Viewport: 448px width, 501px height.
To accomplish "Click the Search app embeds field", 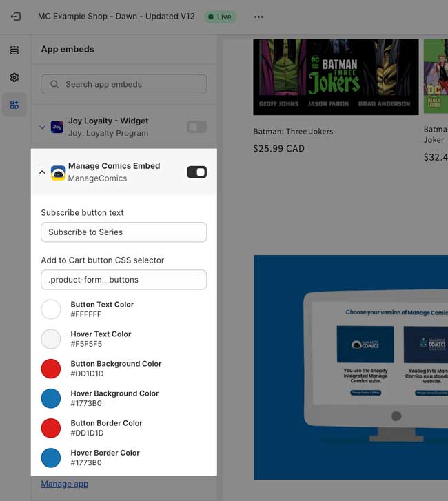I will 123,84.
